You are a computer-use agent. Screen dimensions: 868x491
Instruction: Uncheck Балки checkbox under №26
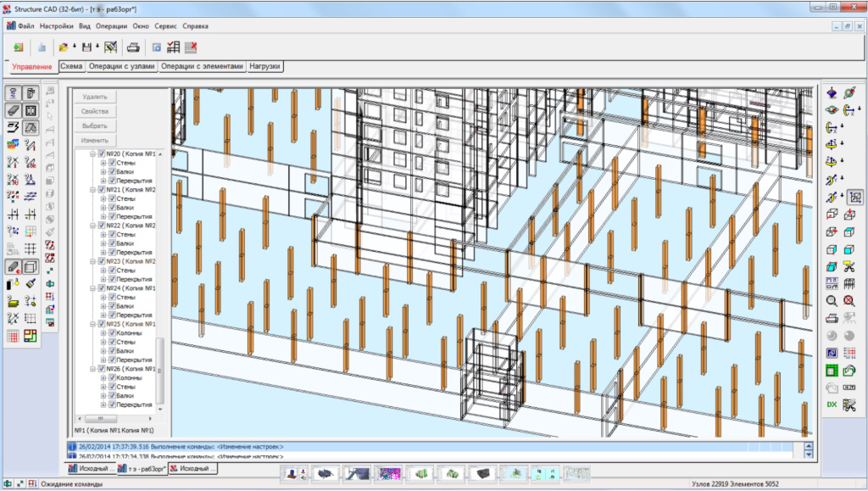[x=112, y=396]
